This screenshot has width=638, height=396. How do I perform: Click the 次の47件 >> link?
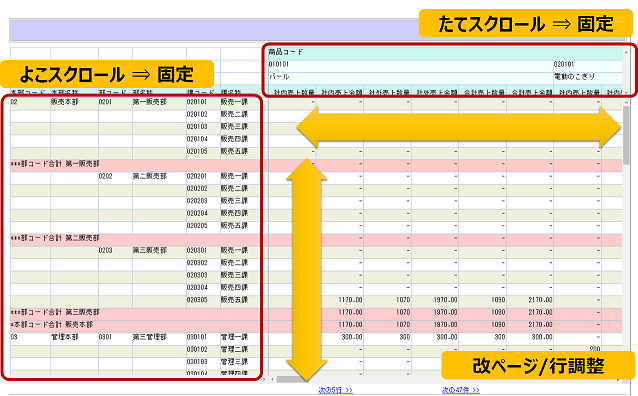[x=461, y=390]
